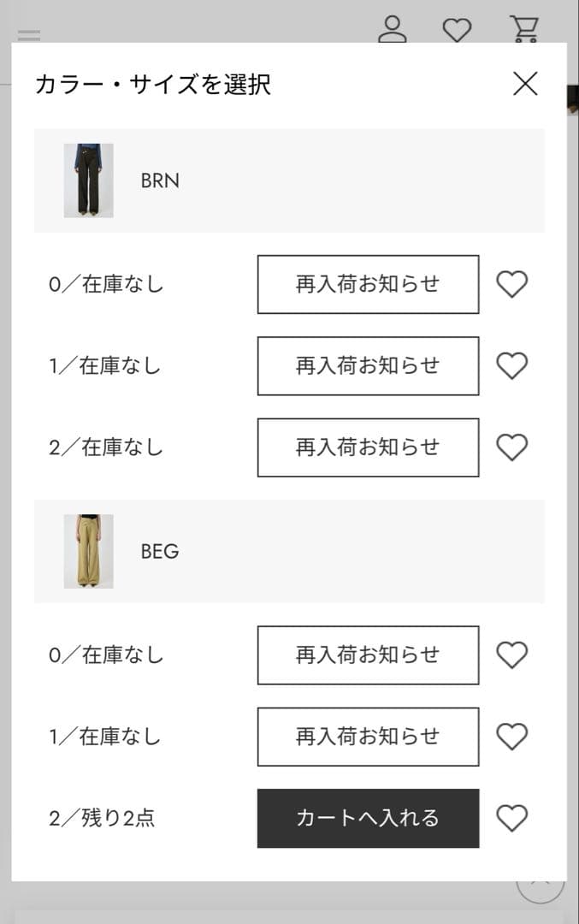The height and width of the screenshot is (924, 579).
Task: Add BEG size 2 to wishlist
Action: (511, 819)
